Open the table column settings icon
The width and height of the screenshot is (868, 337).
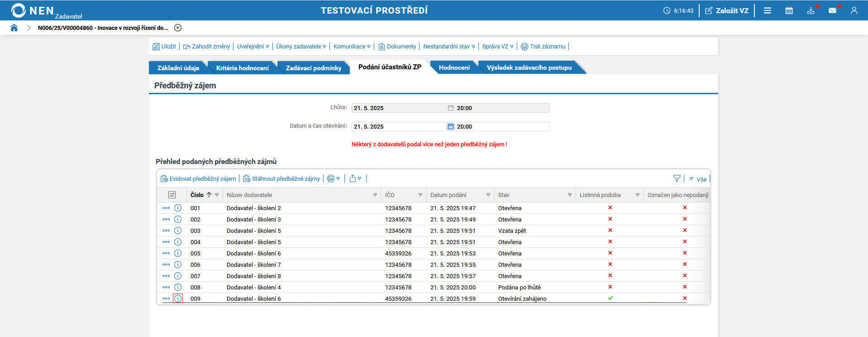(x=172, y=195)
